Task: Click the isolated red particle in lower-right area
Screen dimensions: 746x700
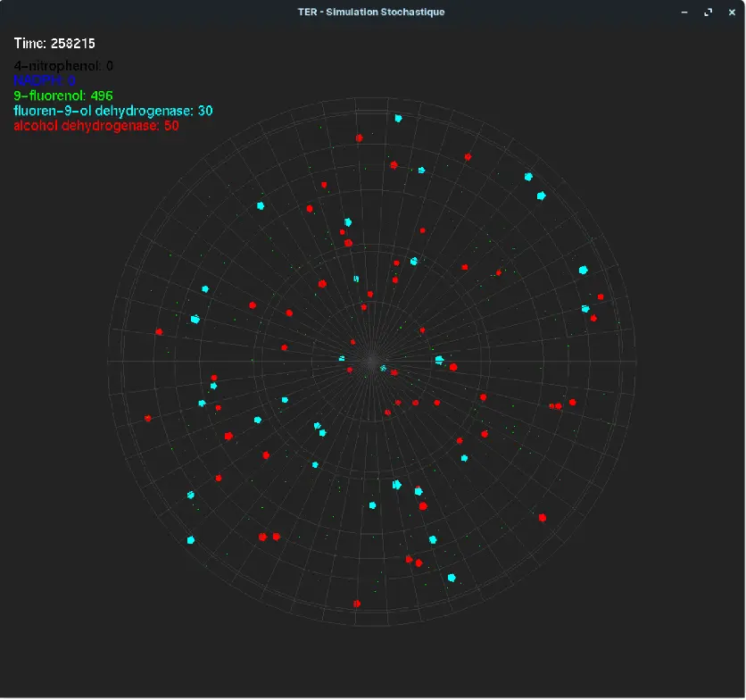Action: (542, 517)
